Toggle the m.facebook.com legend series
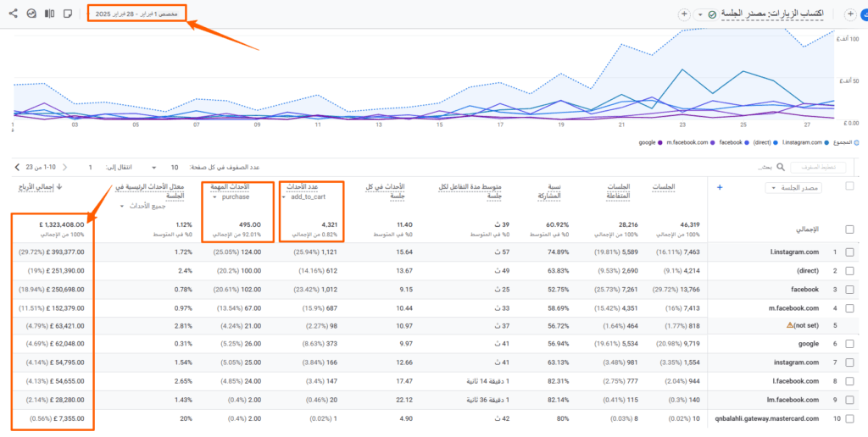This screenshot has height=437, width=868. [690, 142]
